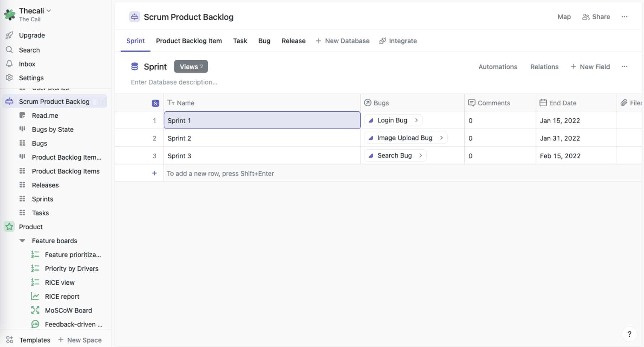Click the Integrate plug icon
The image size is (644, 347).
tap(382, 41)
